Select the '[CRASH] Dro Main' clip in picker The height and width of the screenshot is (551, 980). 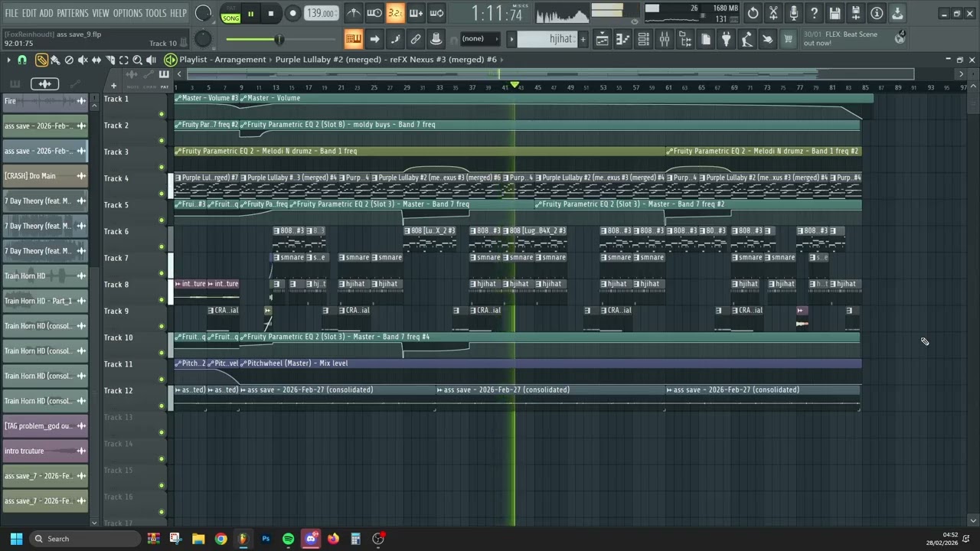click(x=45, y=176)
